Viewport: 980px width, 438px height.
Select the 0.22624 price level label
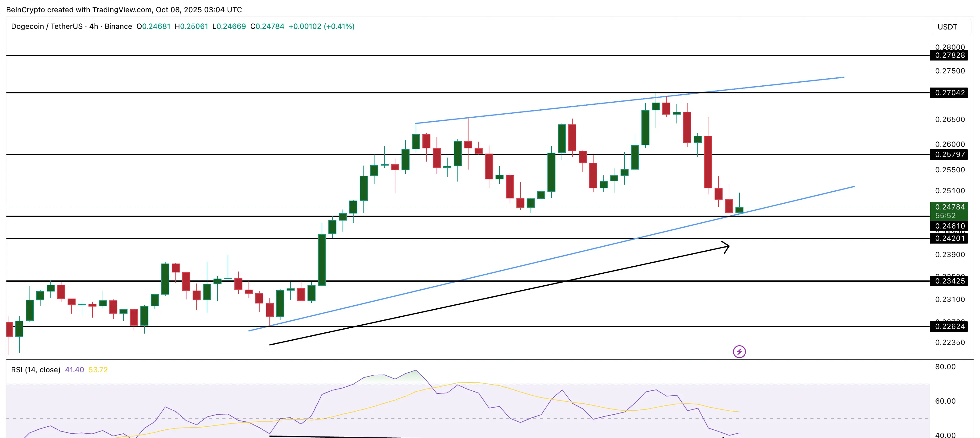(x=950, y=326)
